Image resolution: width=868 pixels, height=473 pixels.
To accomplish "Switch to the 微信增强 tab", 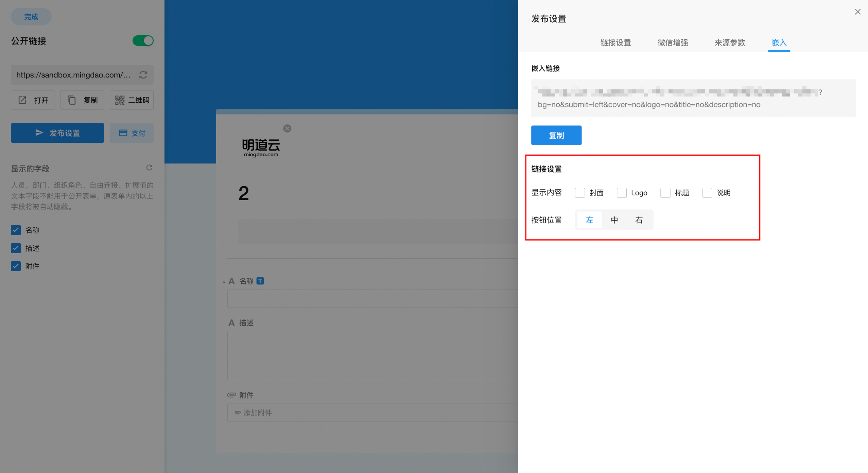I will [x=673, y=42].
